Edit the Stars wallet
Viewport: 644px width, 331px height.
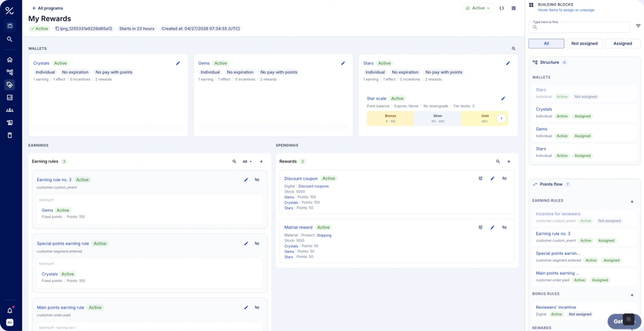[x=508, y=63]
